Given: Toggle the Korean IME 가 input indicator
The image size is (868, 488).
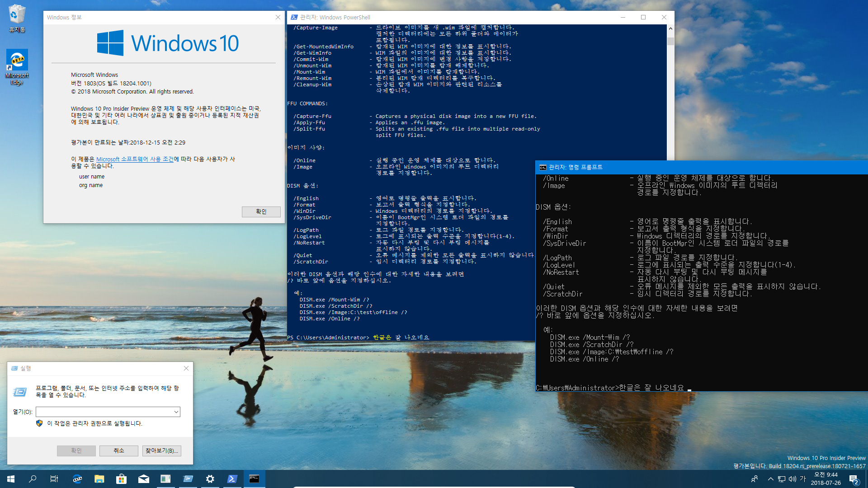Looking at the screenshot, I should 803,479.
